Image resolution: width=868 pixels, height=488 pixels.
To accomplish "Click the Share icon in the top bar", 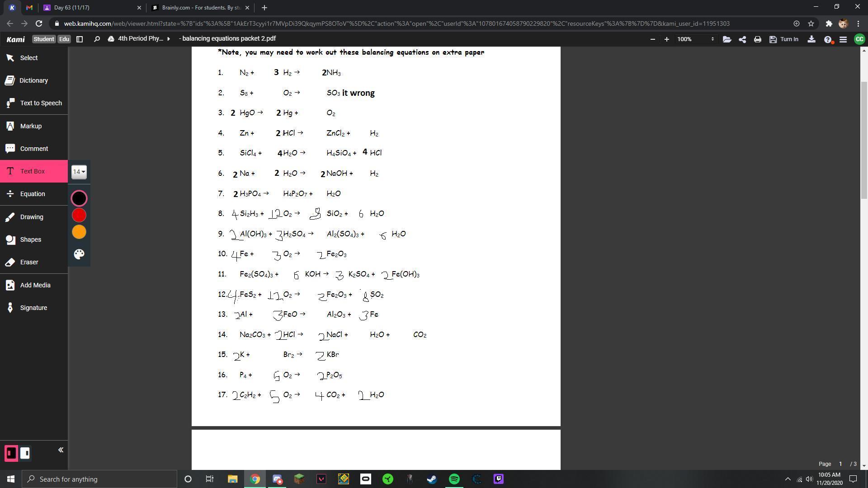I will click(x=742, y=39).
